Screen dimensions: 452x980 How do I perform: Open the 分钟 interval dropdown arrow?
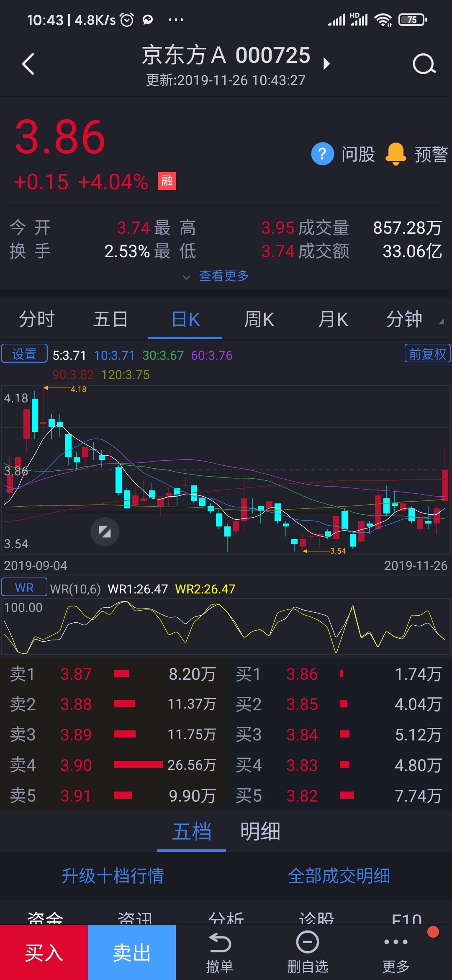(x=441, y=321)
